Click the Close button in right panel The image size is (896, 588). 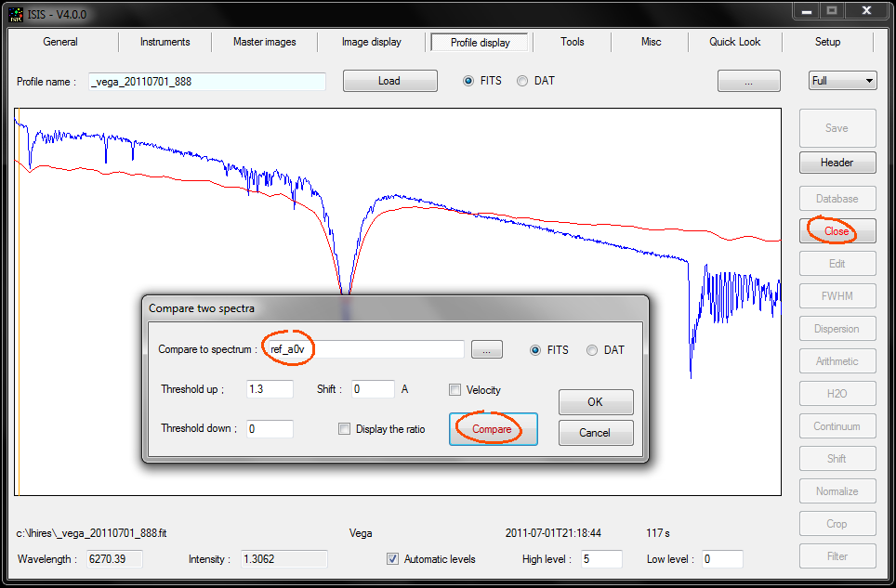[837, 231]
